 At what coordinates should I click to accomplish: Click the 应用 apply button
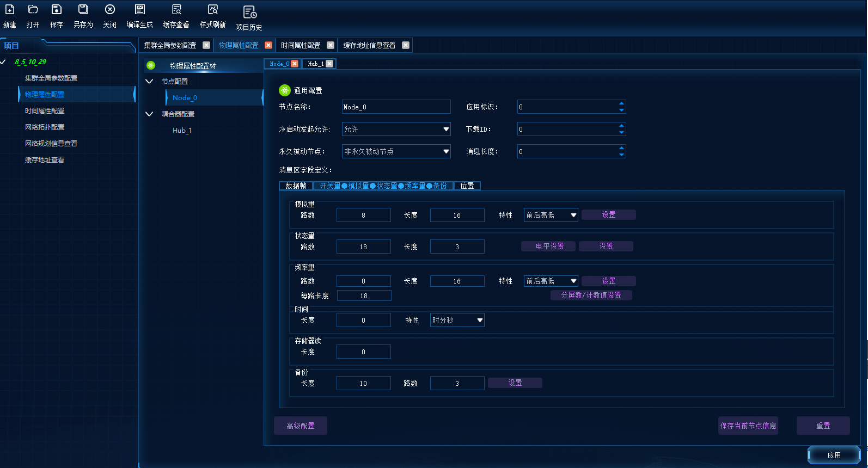pyautogui.click(x=834, y=455)
